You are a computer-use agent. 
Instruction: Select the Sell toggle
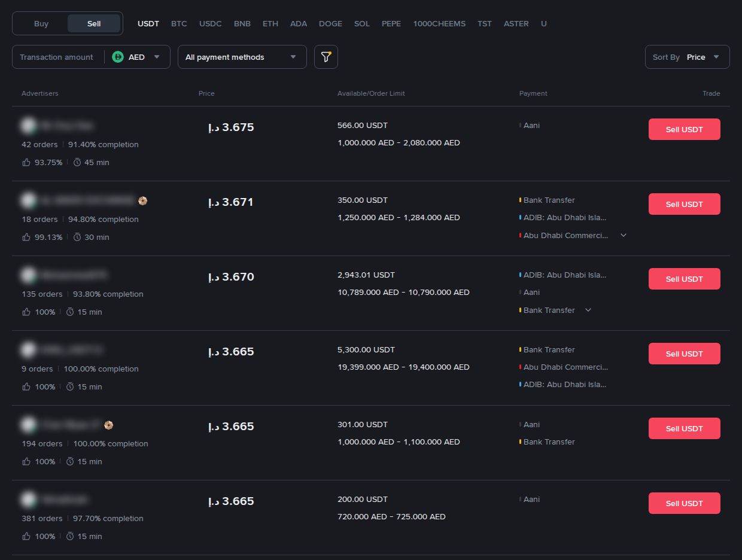94,23
